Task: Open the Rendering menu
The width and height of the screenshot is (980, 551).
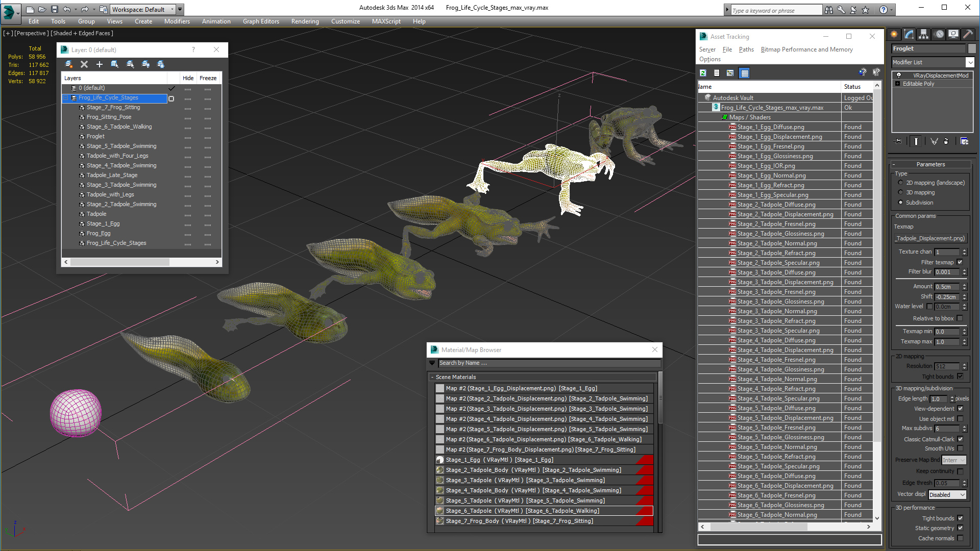Action: (305, 21)
